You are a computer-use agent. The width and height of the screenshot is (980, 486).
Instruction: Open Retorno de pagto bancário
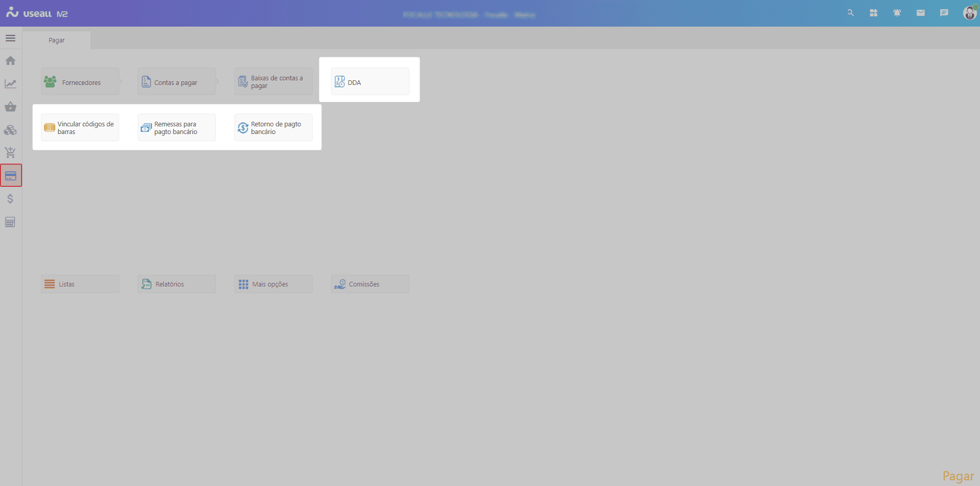tap(273, 128)
